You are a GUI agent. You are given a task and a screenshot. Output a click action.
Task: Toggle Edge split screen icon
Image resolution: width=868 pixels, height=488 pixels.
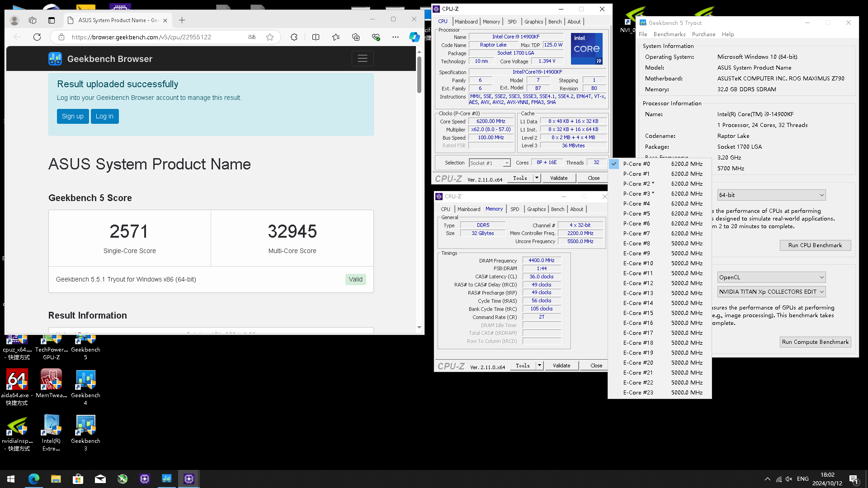click(316, 37)
